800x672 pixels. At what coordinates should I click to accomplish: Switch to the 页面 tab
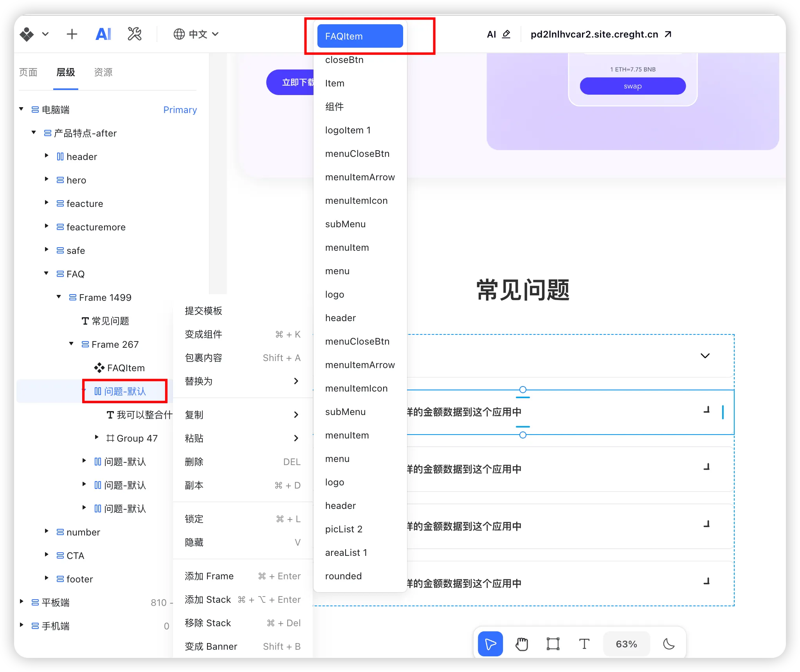28,72
